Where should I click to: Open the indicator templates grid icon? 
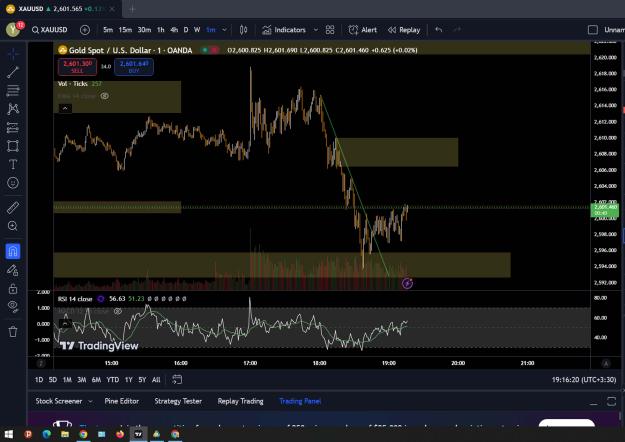click(x=330, y=30)
